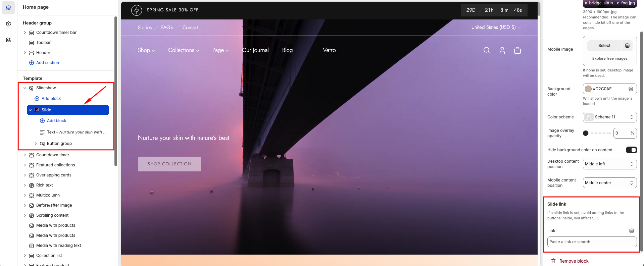Open the shopping bag cart icon
This screenshot has width=644, height=266.
517,50
